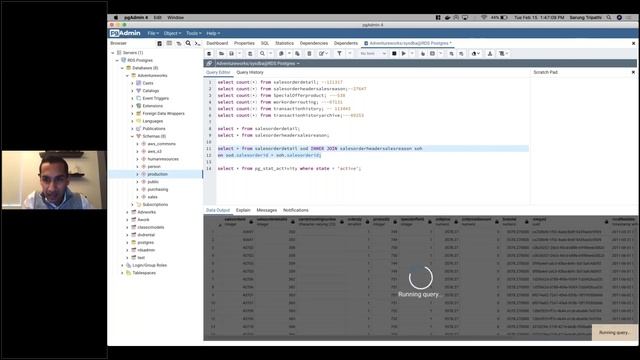Click the View Data grid icon in Browser toolbar
The image size is (640, 360).
point(169,43)
